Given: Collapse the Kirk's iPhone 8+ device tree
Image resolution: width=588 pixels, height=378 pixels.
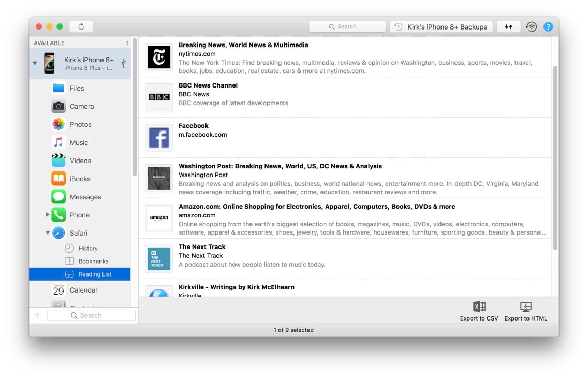Looking at the screenshot, I should pos(35,63).
